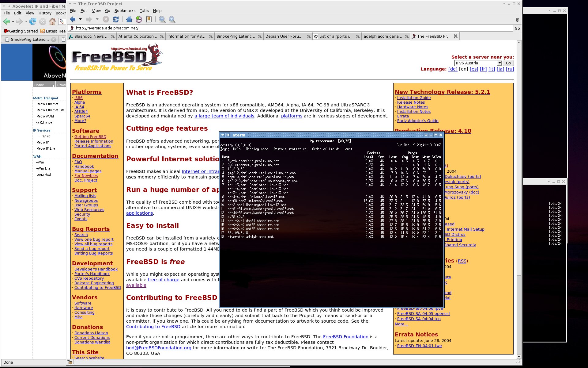Switch to the SmokePing Latency tab in FreeBSD browser
This screenshot has height=368, width=588.
(x=239, y=36)
